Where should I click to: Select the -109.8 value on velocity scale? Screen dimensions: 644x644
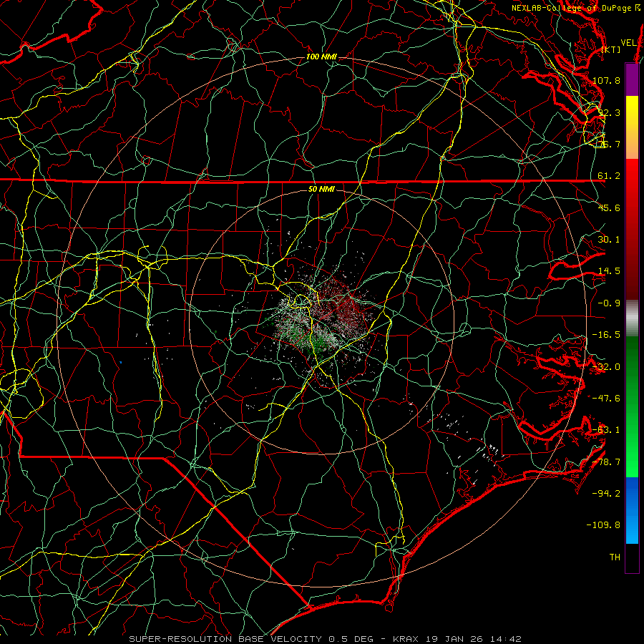tap(603, 525)
